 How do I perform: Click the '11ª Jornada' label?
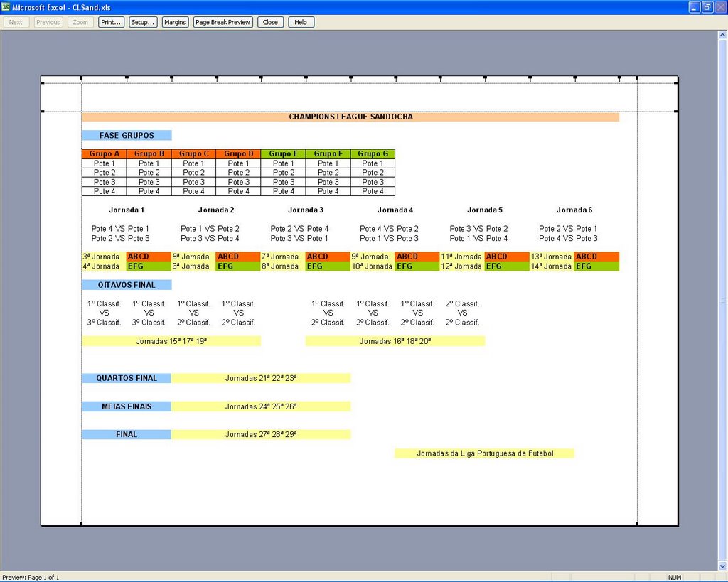pos(461,257)
